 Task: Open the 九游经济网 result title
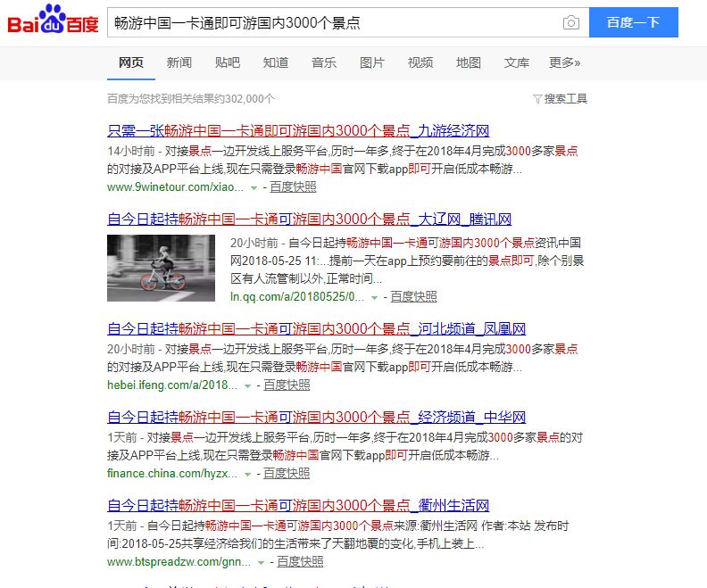(298, 130)
